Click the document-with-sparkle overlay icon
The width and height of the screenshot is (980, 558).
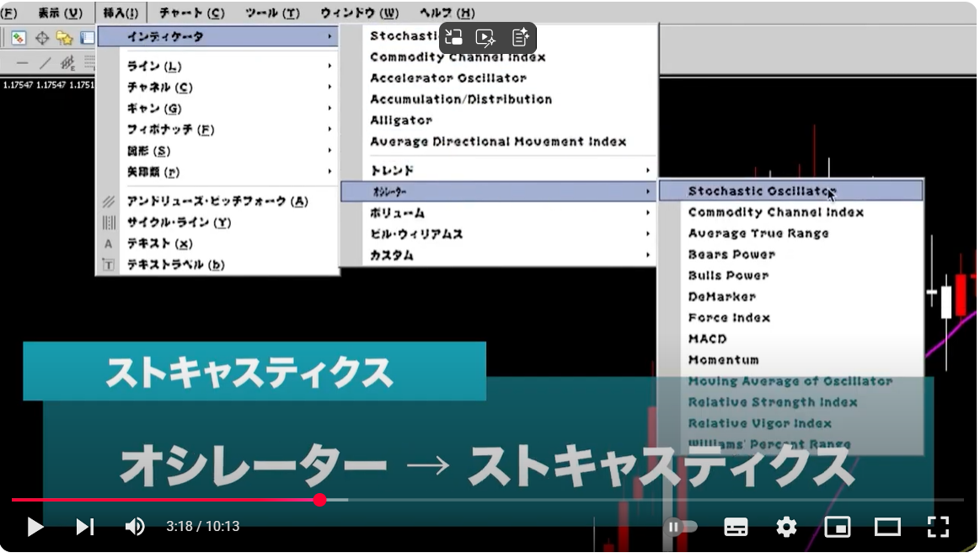[x=520, y=38]
